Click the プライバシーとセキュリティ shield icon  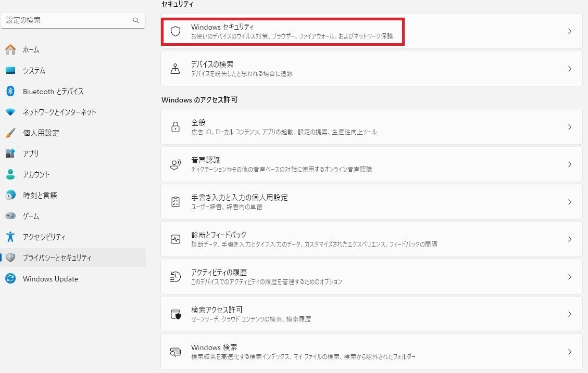pyautogui.click(x=10, y=258)
